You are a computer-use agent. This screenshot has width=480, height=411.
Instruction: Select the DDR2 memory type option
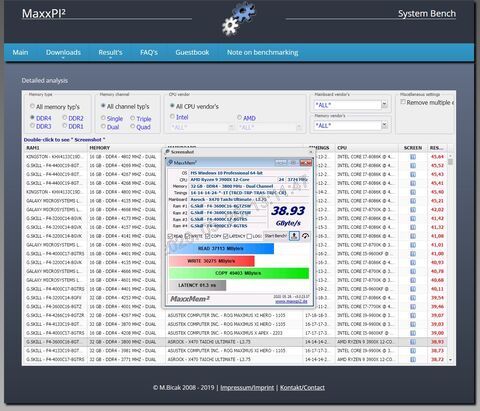65,118
